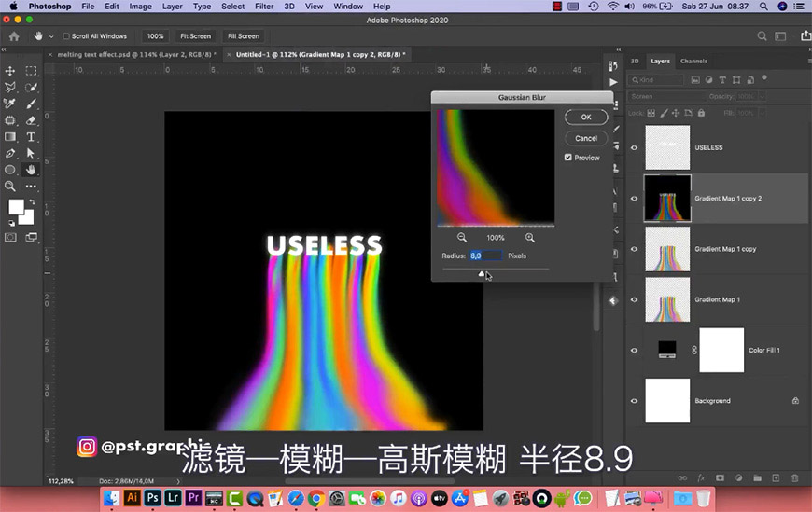Click Add layer mask icon
Screen dimensions: 812x512
pyautogui.click(x=720, y=477)
